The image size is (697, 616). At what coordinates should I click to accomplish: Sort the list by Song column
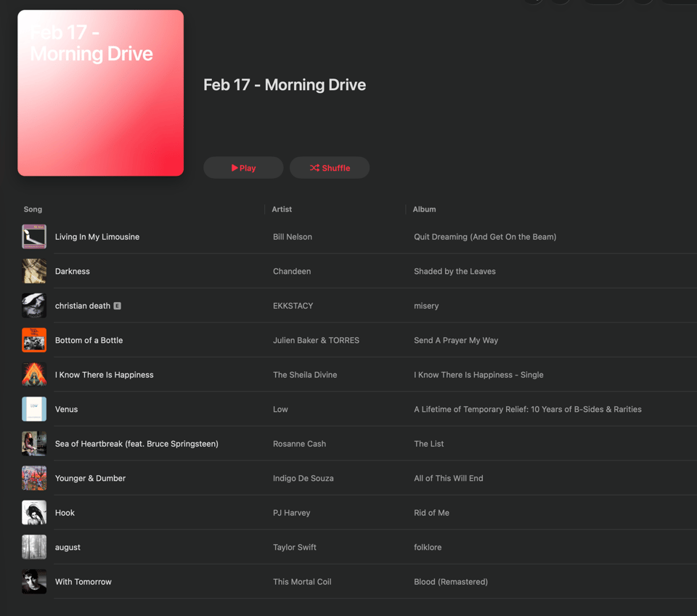point(33,209)
